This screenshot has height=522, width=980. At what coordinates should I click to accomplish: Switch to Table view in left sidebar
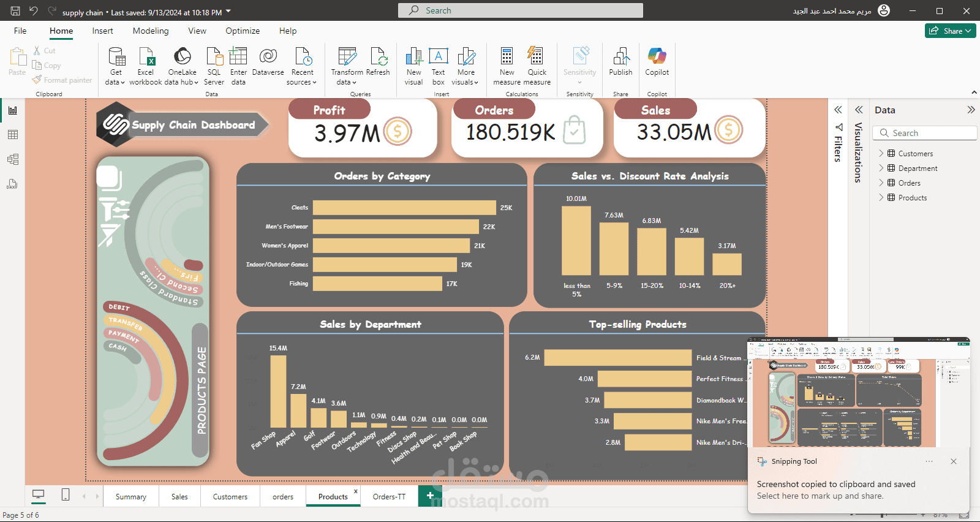click(13, 135)
